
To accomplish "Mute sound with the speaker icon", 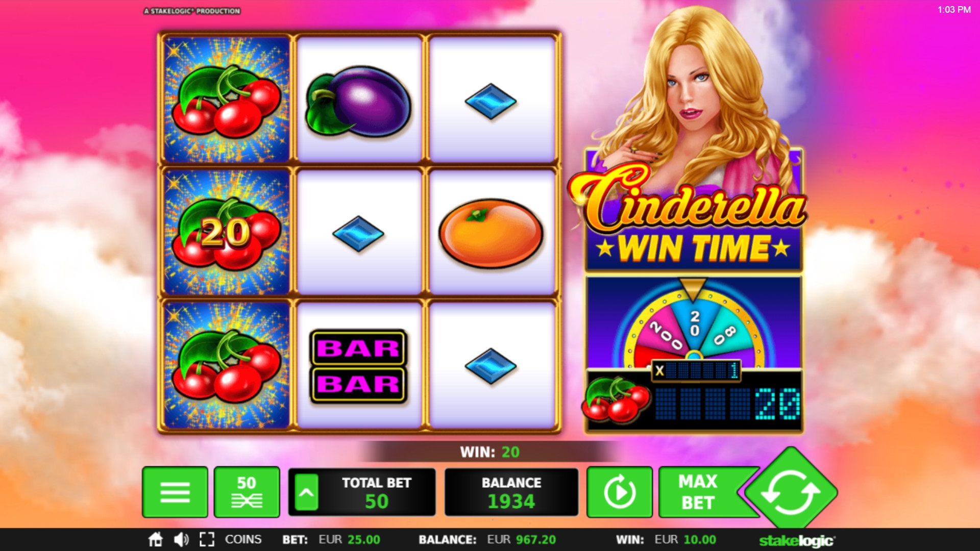I will coord(181,539).
